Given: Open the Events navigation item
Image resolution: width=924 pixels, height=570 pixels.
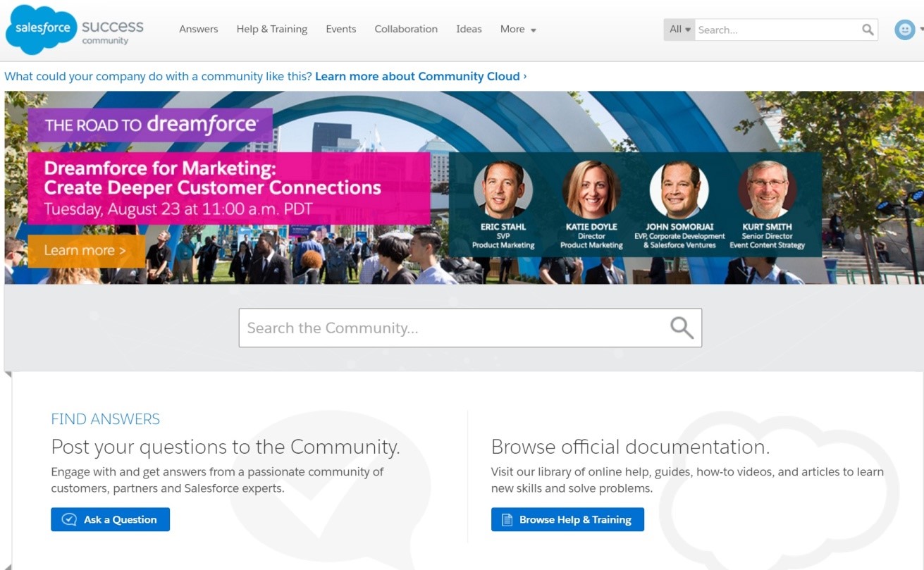Looking at the screenshot, I should point(340,29).
